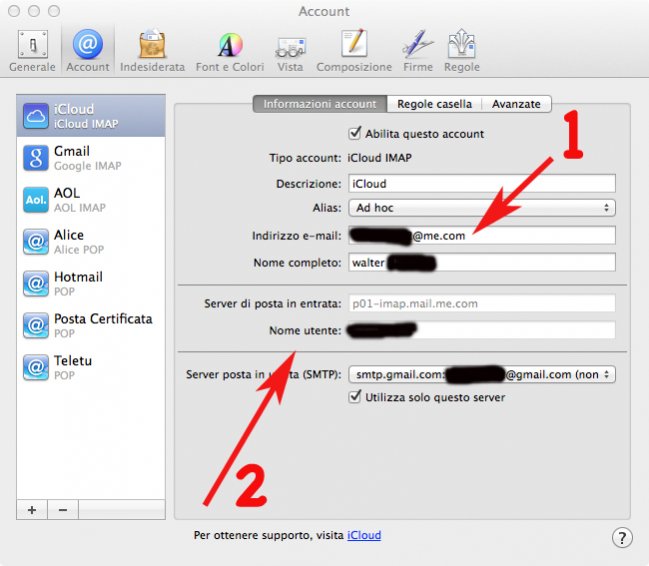Image resolution: width=649 pixels, height=566 pixels.
Task: Select the iCloud account in sidebar
Action: pyautogui.click(x=91, y=116)
